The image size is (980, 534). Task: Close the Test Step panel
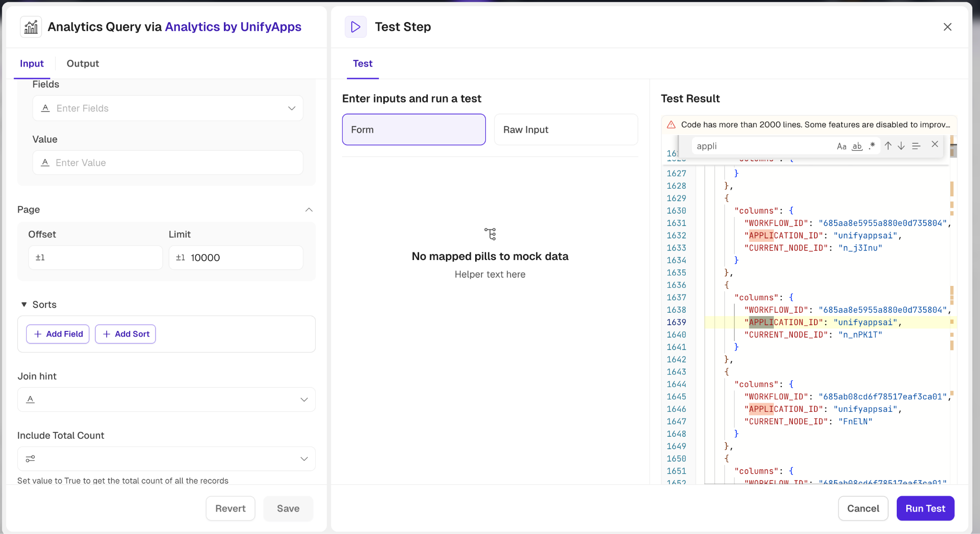pyautogui.click(x=947, y=27)
